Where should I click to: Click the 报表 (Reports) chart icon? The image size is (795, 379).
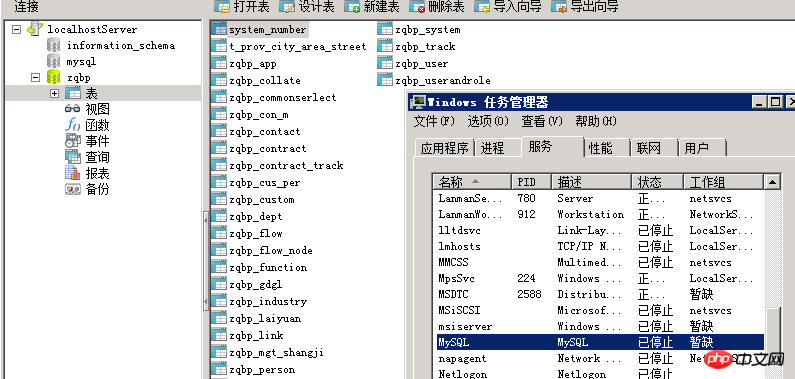point(73,173)
